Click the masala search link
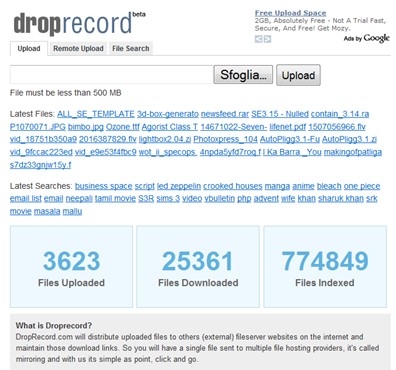 pos(47,211)
